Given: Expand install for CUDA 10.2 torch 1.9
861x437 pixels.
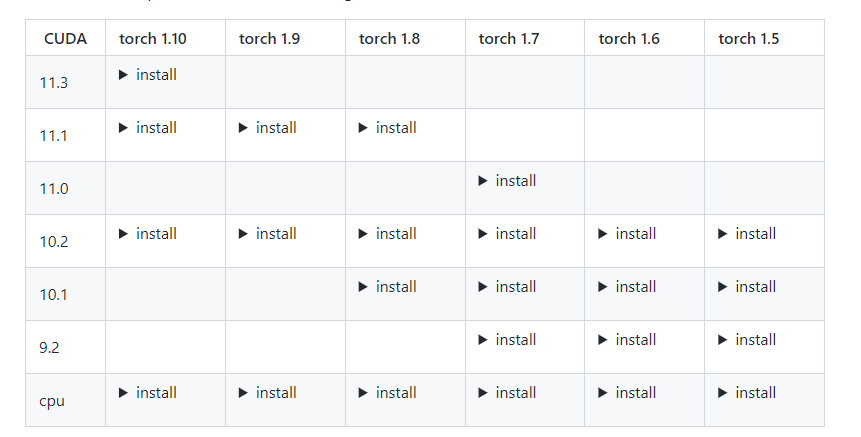Looking at the screenshot, I should tap(268, 234).
